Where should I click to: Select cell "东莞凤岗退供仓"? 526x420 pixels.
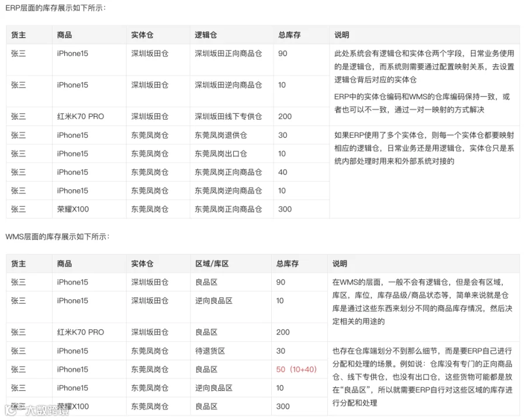tap(221, 136)
